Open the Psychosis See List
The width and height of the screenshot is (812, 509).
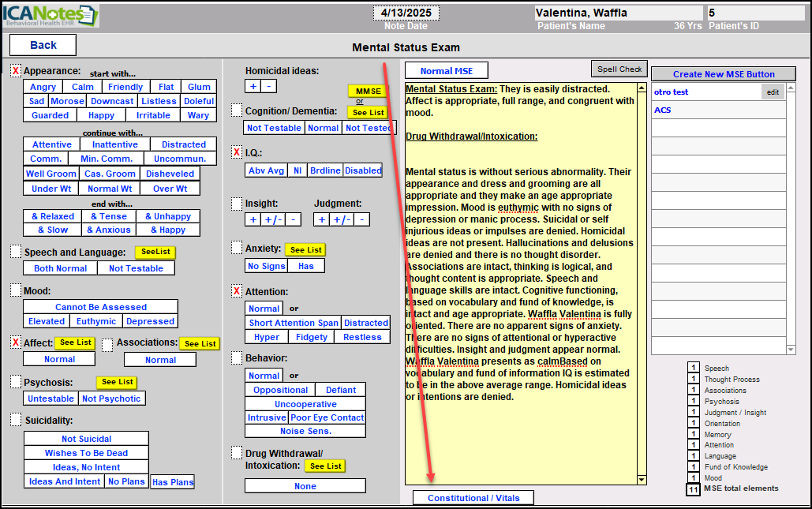(x=117, y=382)
